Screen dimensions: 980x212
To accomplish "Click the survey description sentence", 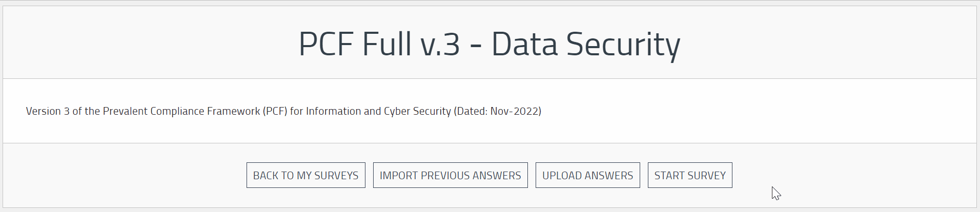I will (283, 111).
